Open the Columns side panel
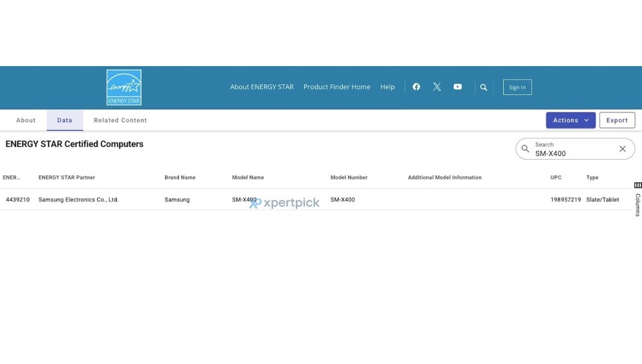Image resolution: width=642 pixels, height=364 pixels. [638, 199]
